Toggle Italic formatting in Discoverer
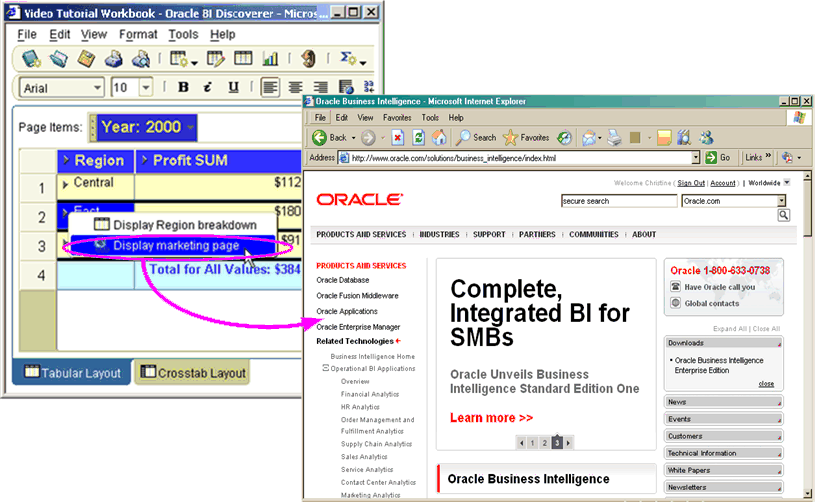 pyautogui.click(x=208, y=87)
